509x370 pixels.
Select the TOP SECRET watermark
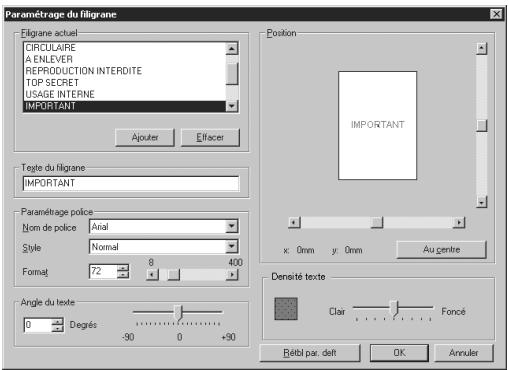[x=125, y=83]
